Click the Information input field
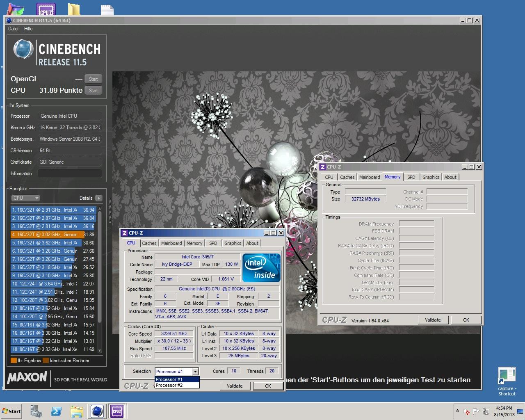Viewport: 525px width, 420px height. pos(70,173)
